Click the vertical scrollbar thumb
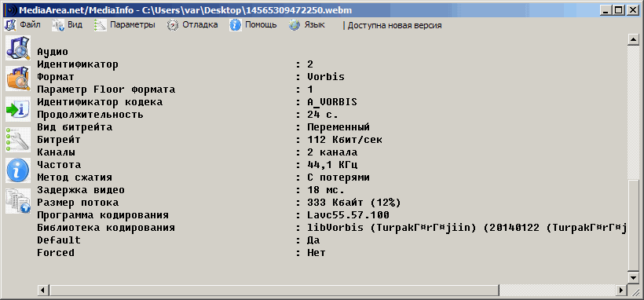 point(633,225)
